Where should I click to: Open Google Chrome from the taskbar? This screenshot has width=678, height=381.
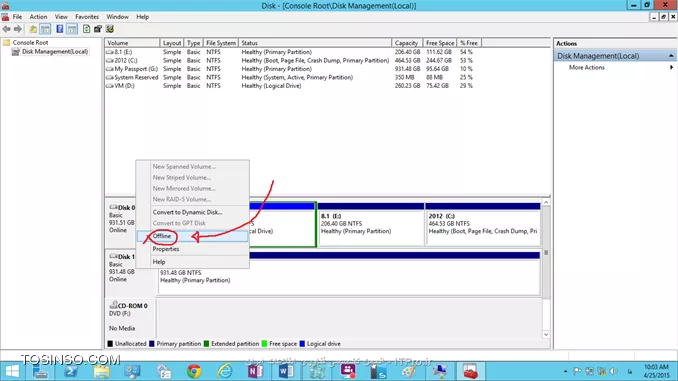(x=194, y=371)
